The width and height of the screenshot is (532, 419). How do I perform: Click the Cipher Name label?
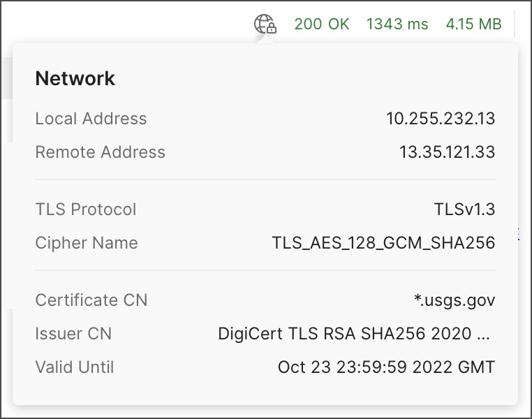click(x=87, y=243)
